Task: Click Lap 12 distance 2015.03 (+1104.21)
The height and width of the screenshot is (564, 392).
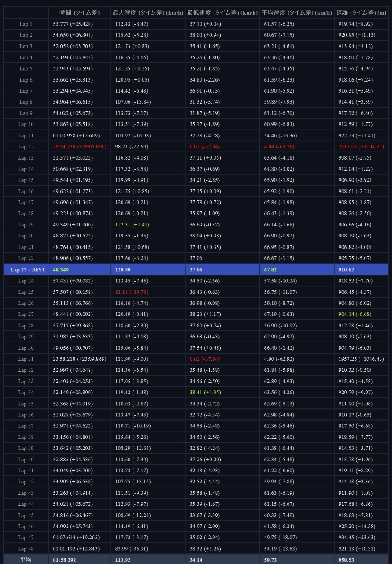Action: (361, 147)
